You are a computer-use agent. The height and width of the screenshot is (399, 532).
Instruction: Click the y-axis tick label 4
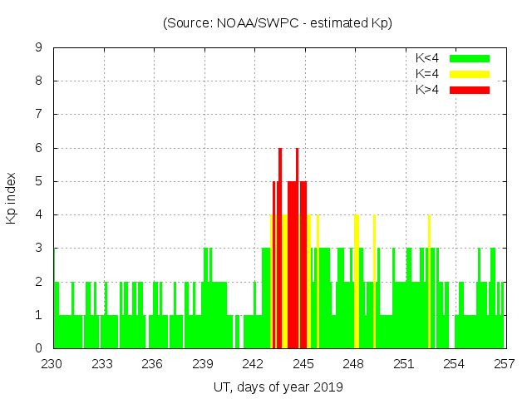39,214
